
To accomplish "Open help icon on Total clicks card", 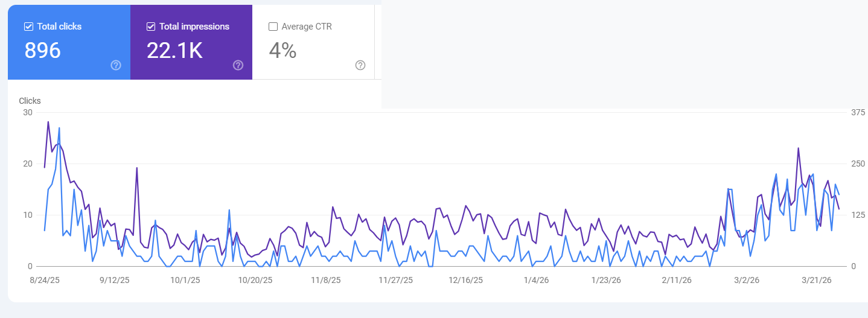I will click(116, 65).
